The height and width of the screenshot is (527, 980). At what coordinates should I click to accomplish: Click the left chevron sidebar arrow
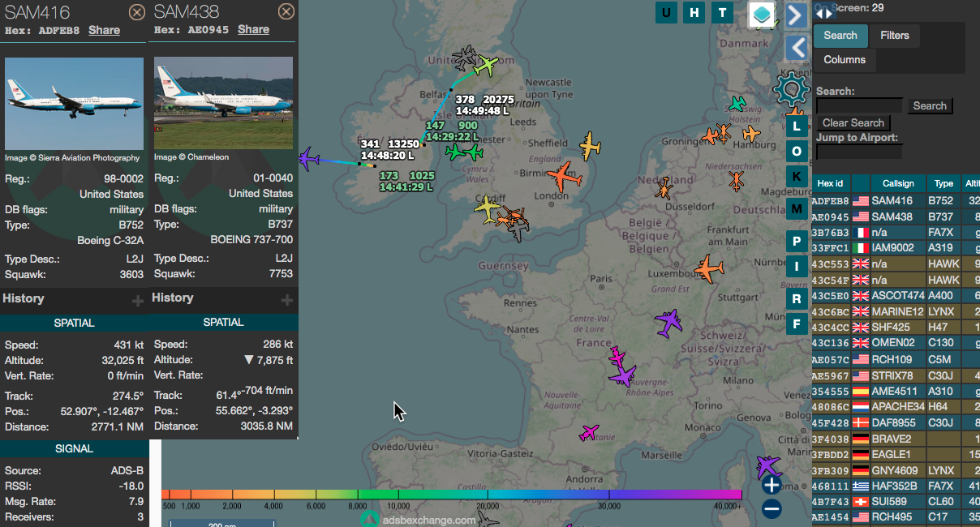point(797,48)
